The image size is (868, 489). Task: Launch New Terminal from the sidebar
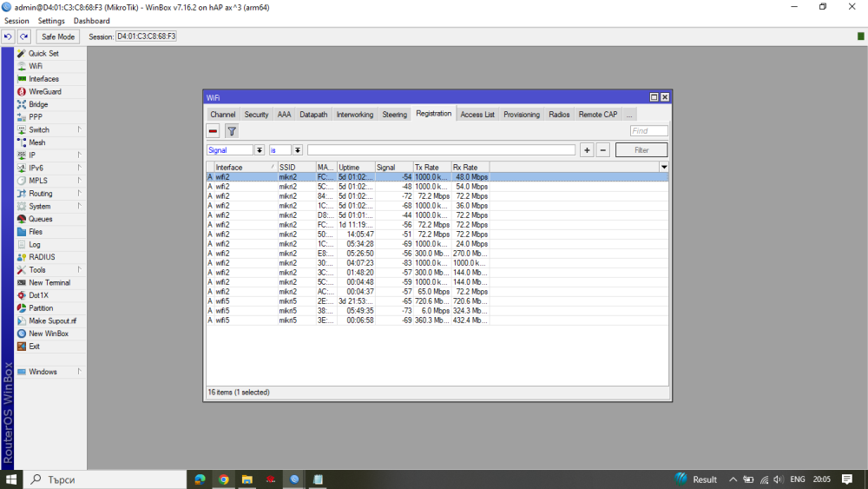tap(49, 282)
